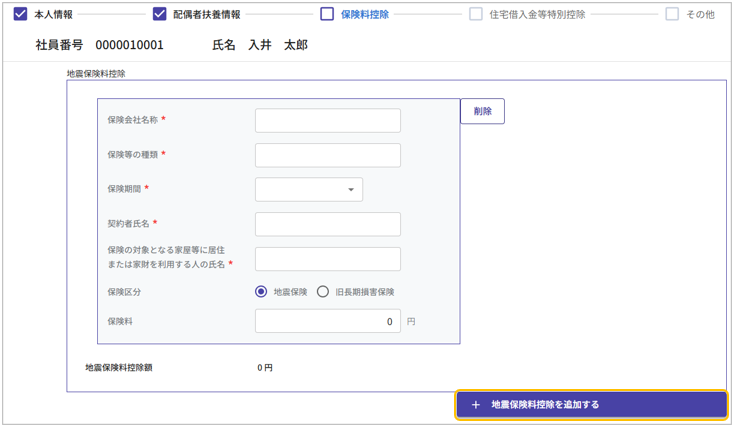Click the 契約者氏名 input field
734x428 pixels.
pos(327,224)
